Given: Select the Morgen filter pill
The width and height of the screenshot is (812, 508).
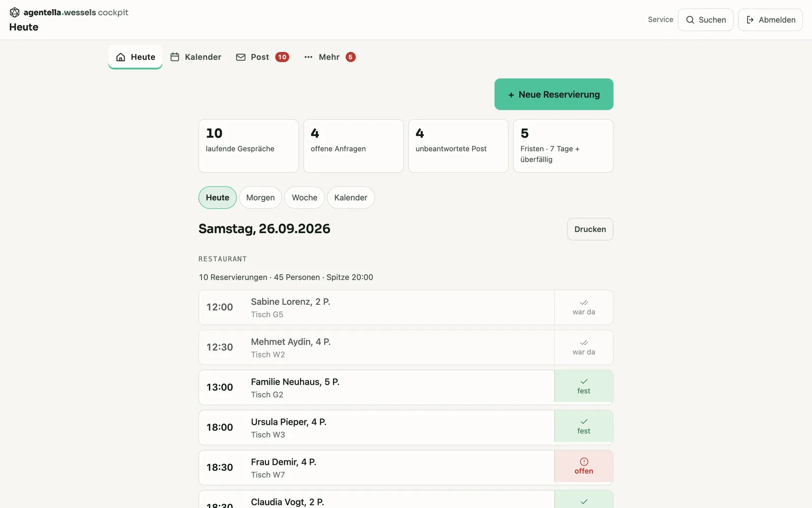Looking at the screenshot, I should 260,198.
